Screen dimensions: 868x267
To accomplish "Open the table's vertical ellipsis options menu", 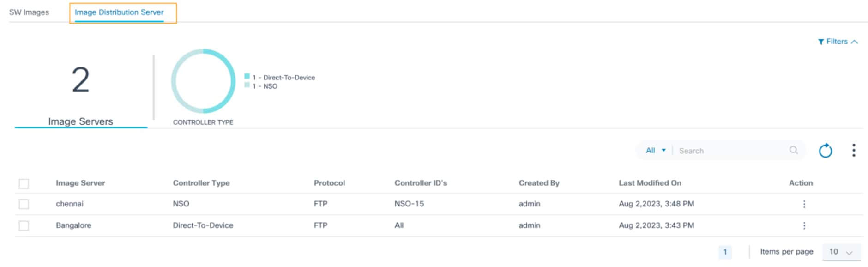I will point(854,150).
